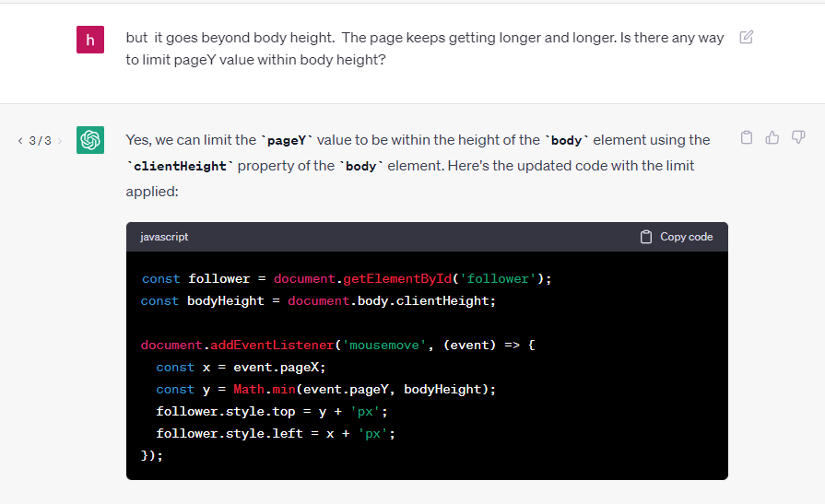Click the '3 / 3' response counter
Image resolution: width=825 pixels, height=504 pixels.
[x=40, y=140]
